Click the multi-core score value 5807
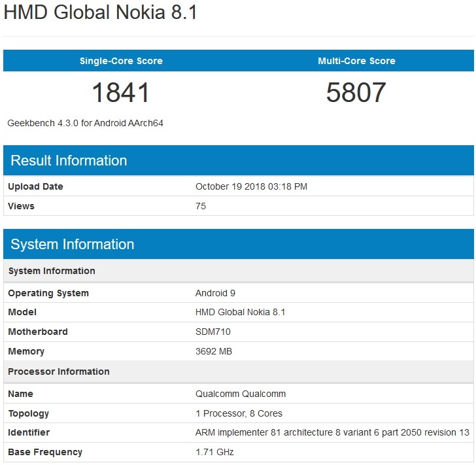Screen dimensions: 476x465 click(356, 92)
